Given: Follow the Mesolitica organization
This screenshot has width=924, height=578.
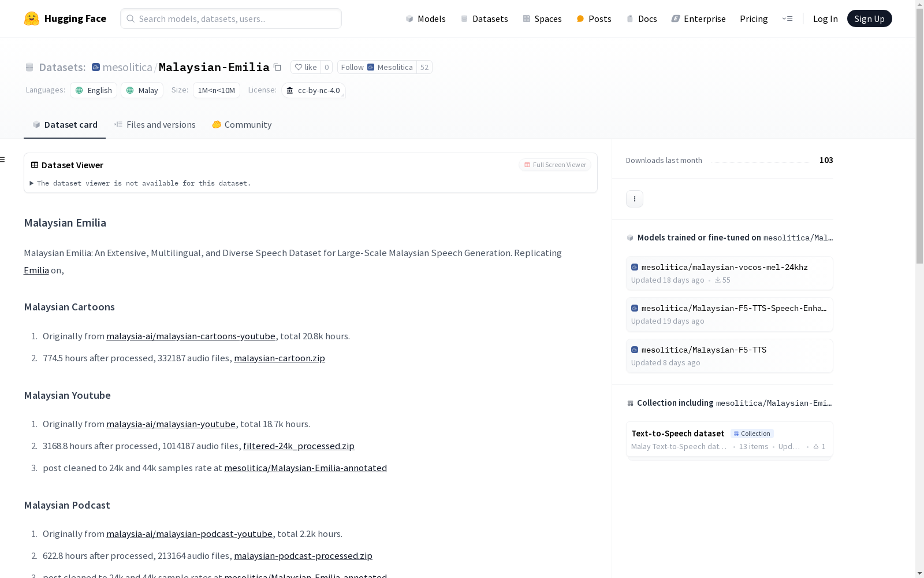Looking at the screenshot, I should [x=377, y=67].
